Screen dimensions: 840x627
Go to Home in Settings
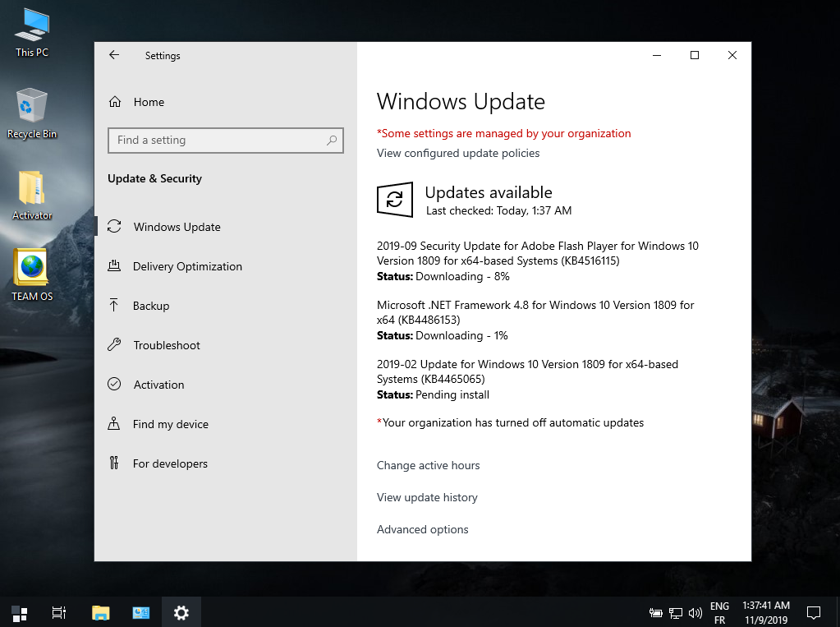pos(226,102)
